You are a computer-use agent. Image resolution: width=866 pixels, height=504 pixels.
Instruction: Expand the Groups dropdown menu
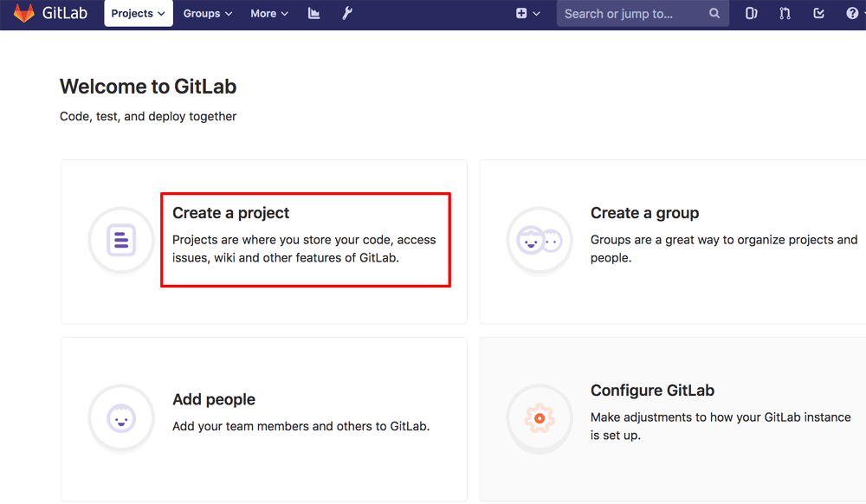tap(207, 14)
